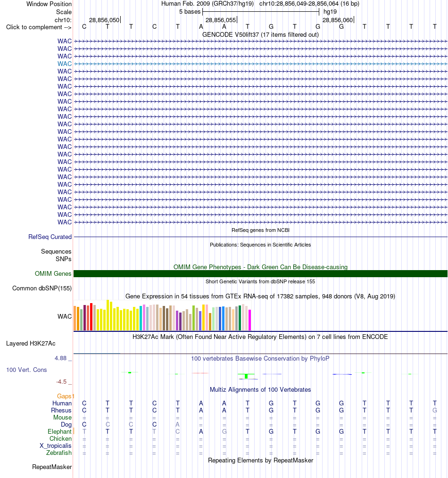Open the RefSeq Curated track label
The width and height of the screenshot is (448, 478).
point(50,237)
